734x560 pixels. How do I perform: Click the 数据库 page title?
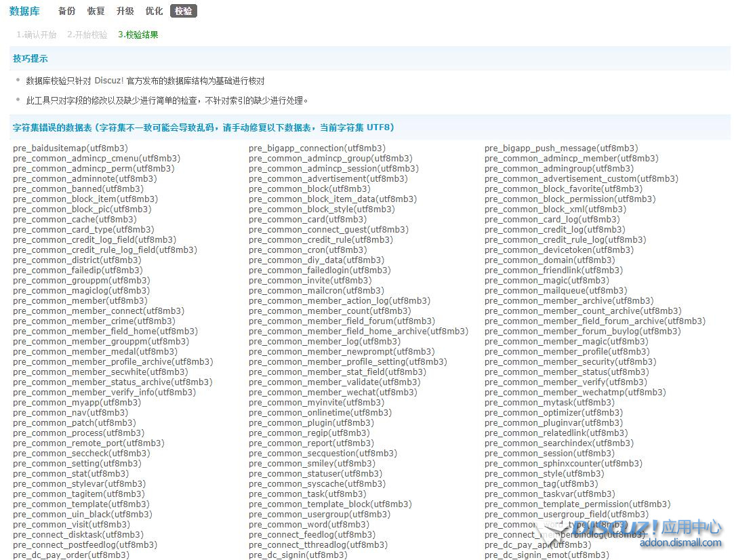pyautogui.click(x=24, y=11)
